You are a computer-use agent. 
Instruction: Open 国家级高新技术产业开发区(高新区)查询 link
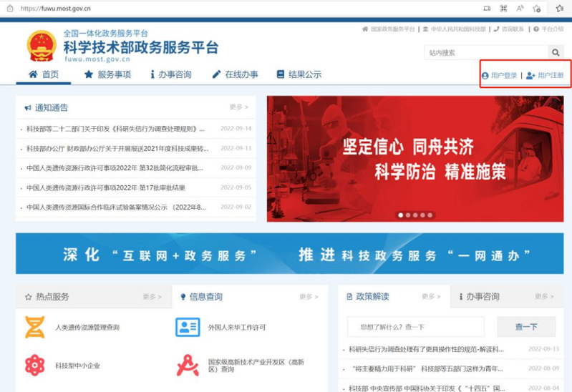tap(256, 366)
